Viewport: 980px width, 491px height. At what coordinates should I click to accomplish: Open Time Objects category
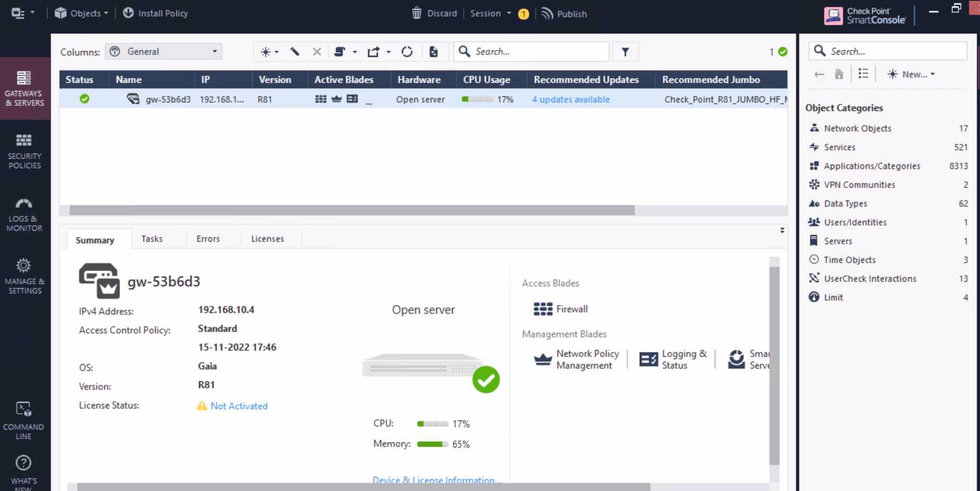[888, 260]
